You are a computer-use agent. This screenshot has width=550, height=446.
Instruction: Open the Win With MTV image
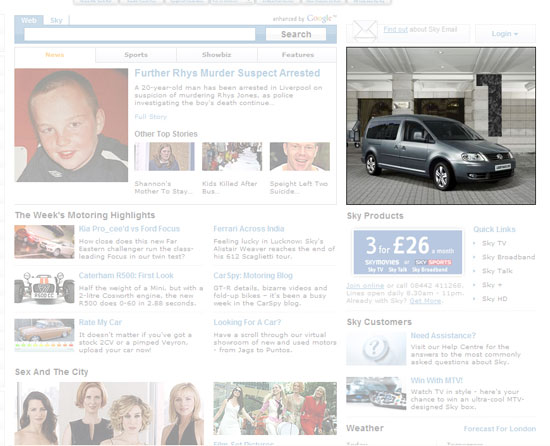pyautogui.click(x=376, y=393)
